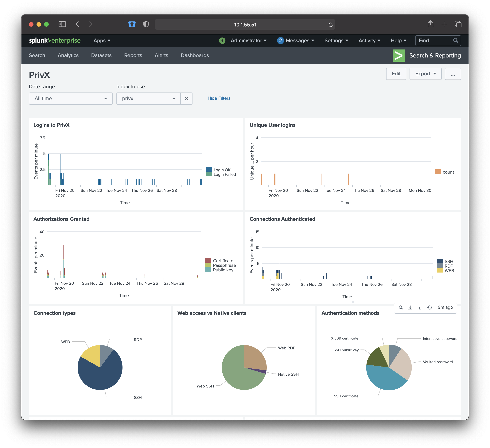This screenshot has height=448, width=490.
Task: Open the privacy shield icon
Action: 146,24
